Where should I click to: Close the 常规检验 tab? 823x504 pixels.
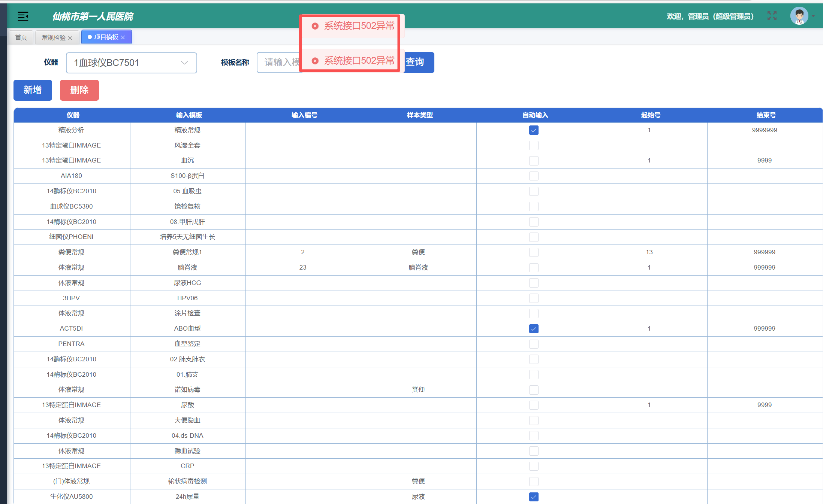70,38
